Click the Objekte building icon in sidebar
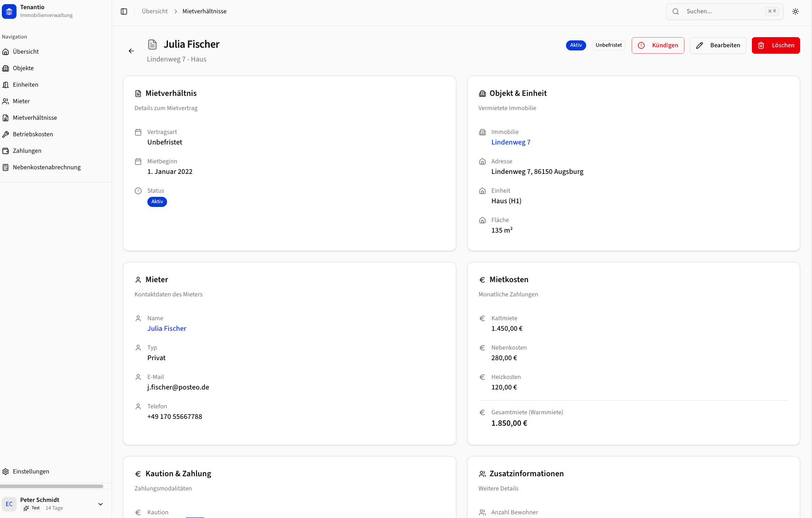Screen dimensions: 812x518 pyautogui.click(x=6, y=68)
